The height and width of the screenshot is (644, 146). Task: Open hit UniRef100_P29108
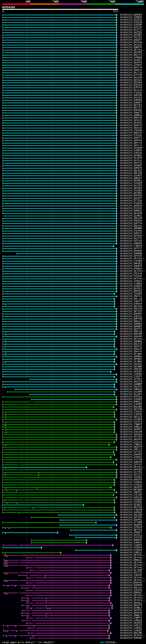pos(131,22)
